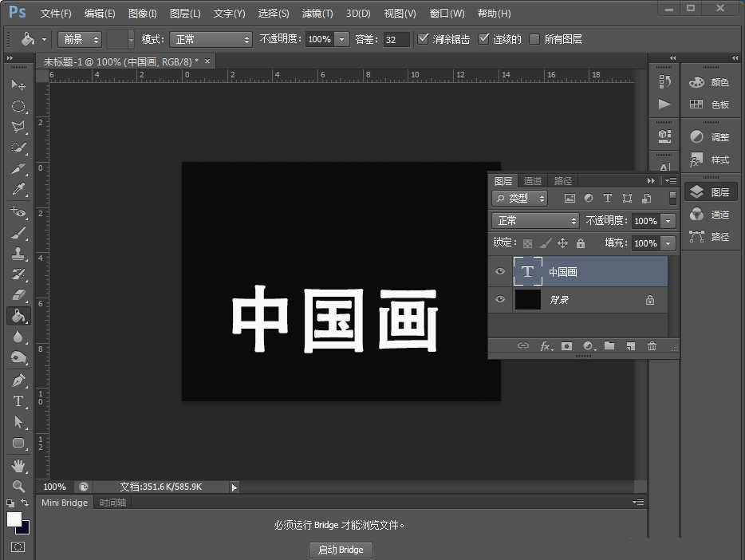Open the 滤镜 menu
745x560 pixels.
[316, 13]
